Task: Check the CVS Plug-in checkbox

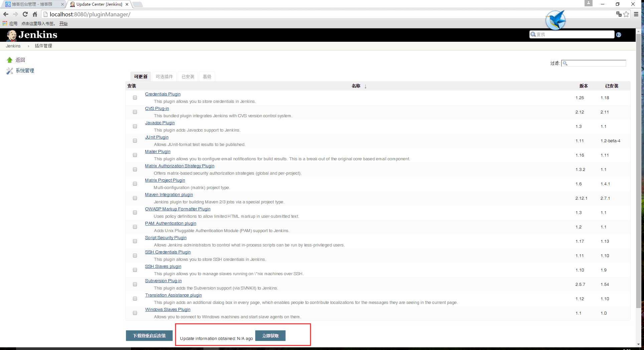Action: coord(135,112)
